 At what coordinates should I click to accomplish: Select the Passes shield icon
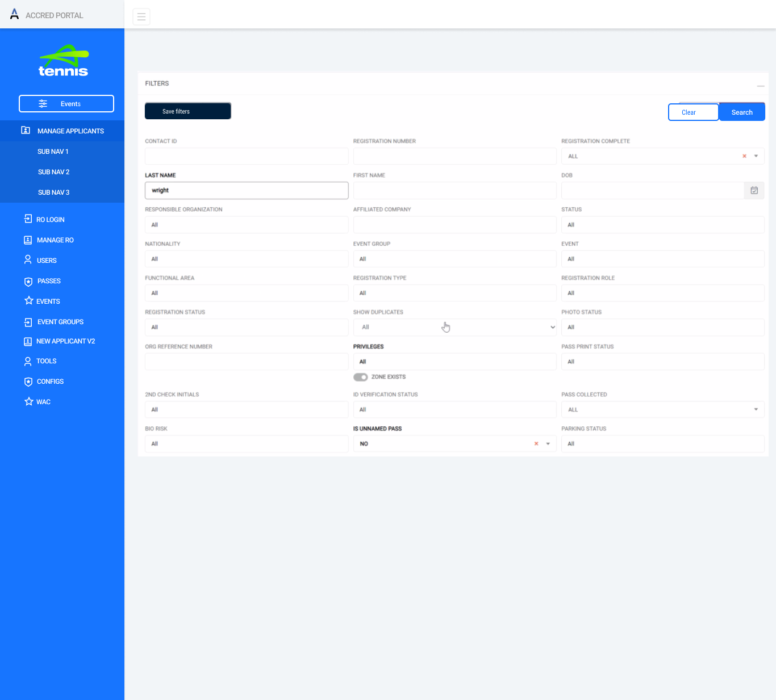click(28, 281)
